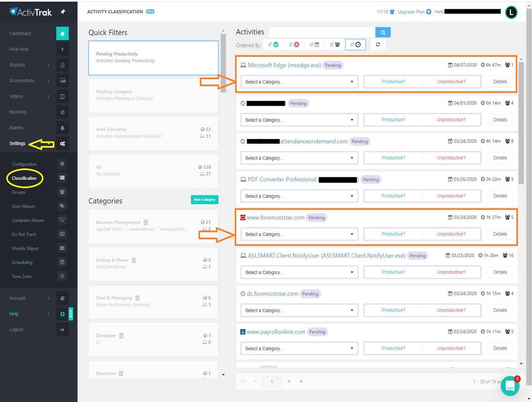
Task: Click the Groups people icon
Action: [62, 192]
